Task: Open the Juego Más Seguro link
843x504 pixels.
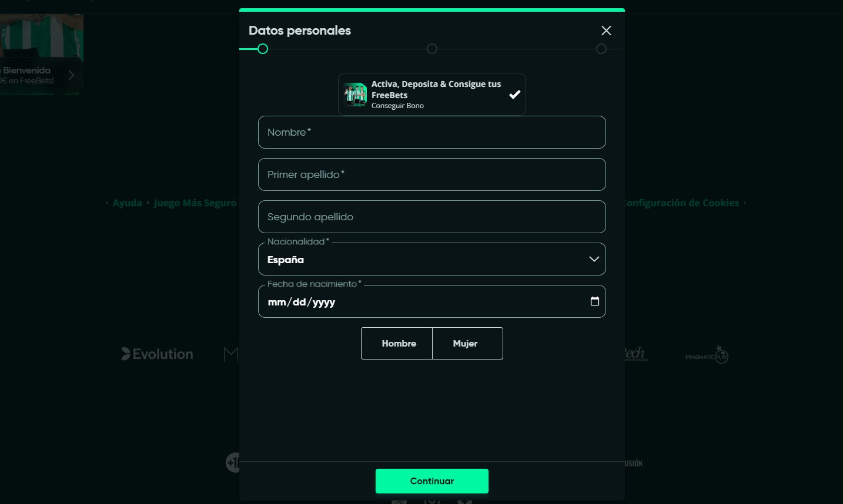Action: (x=195, y=203)
